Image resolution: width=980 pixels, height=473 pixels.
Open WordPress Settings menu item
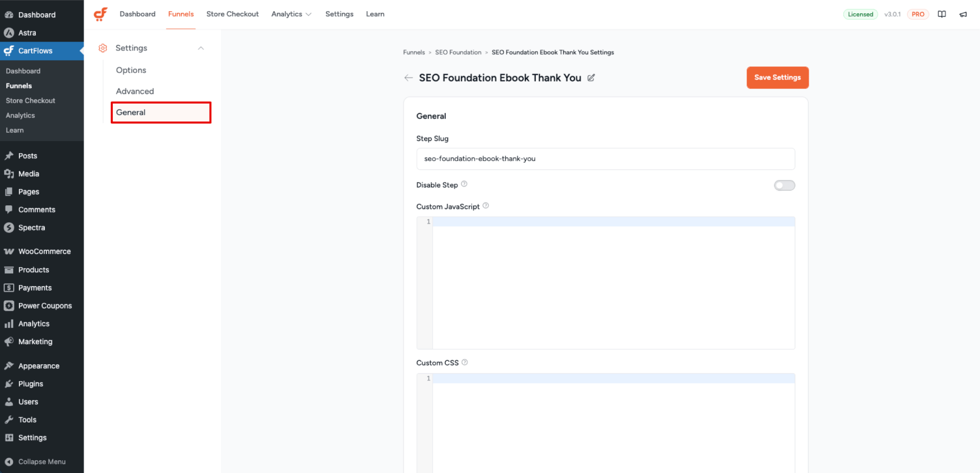tap(42, 437)
